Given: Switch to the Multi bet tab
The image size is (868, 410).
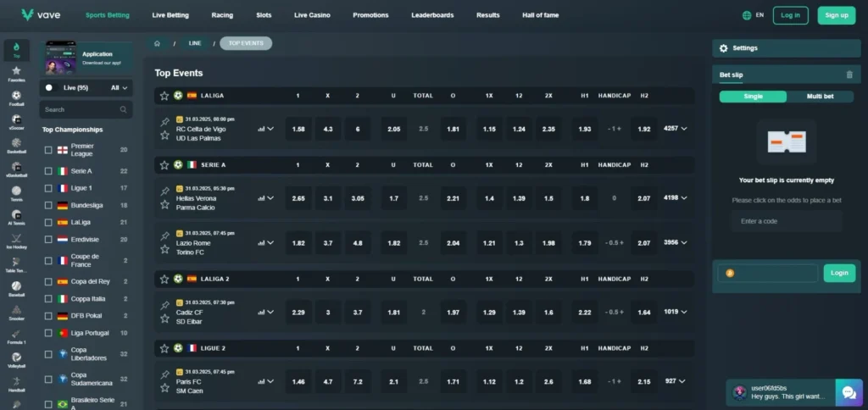Looking at the screenshot, I should click(820, 97).
